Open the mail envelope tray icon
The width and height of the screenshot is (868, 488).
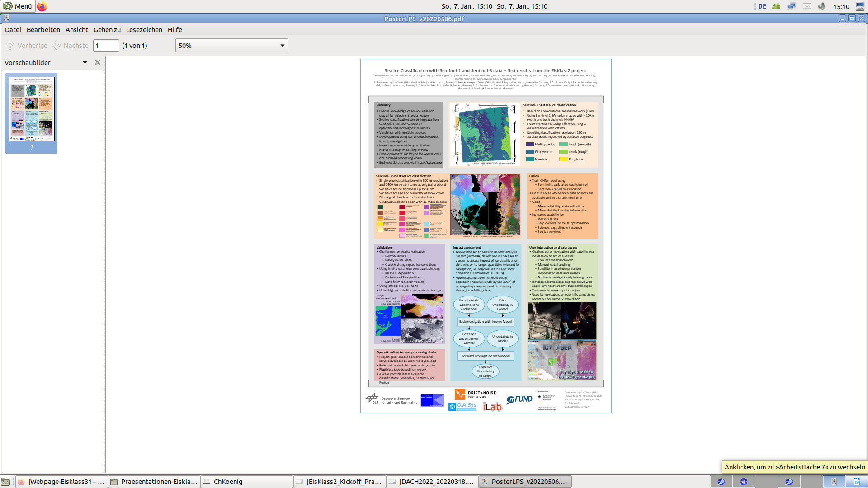coord(807,6)
